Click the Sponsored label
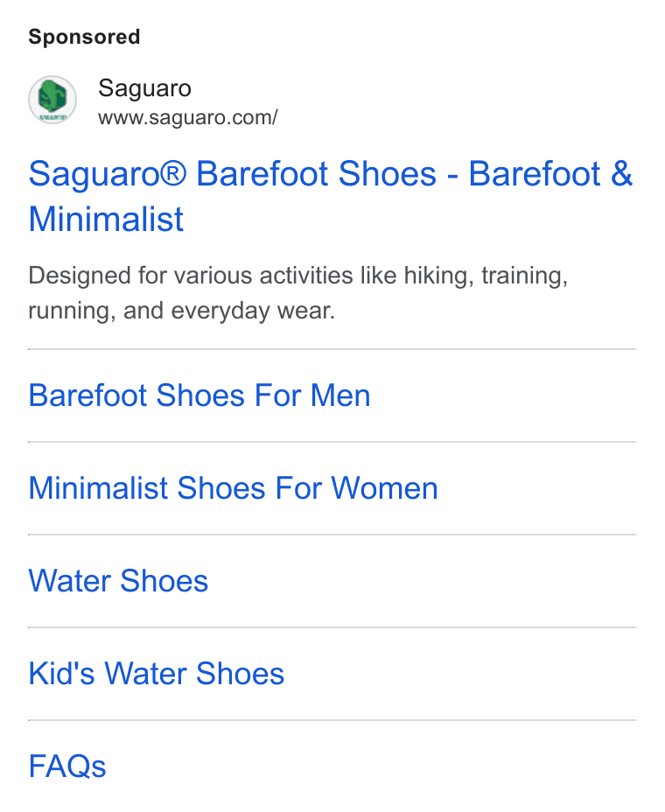The image size is (665, 812). click(x=84, y=37)
